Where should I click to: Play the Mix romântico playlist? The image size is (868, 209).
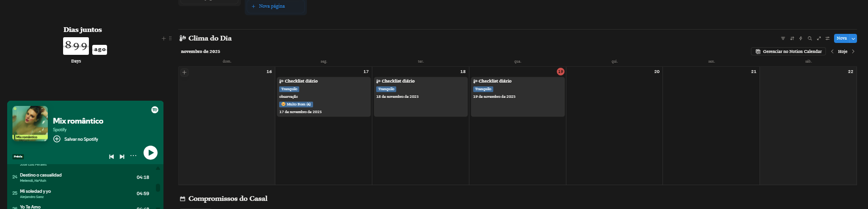[x=151, y=153]
